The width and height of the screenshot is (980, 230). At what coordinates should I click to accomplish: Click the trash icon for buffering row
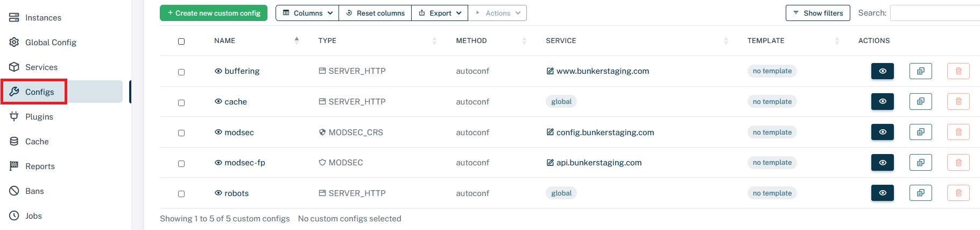pyautogui.click(x=958, y=71)
